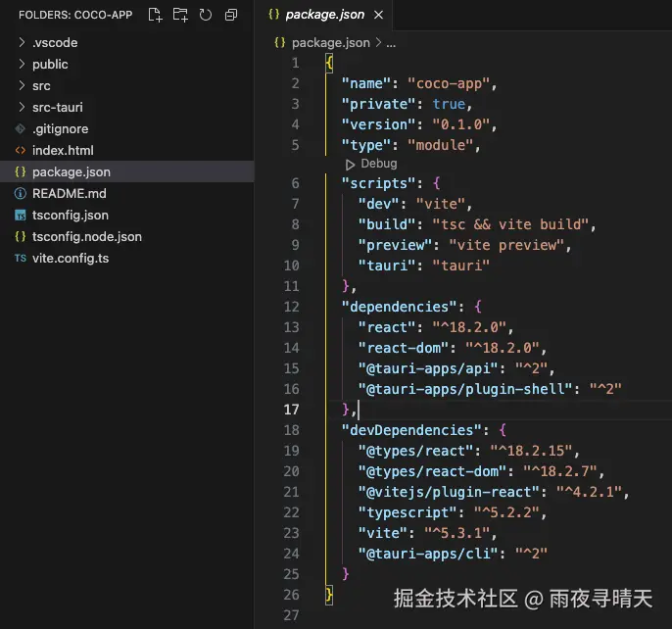
Task: Refresh the explorer with the reload icon
Action: click(206, 15)
